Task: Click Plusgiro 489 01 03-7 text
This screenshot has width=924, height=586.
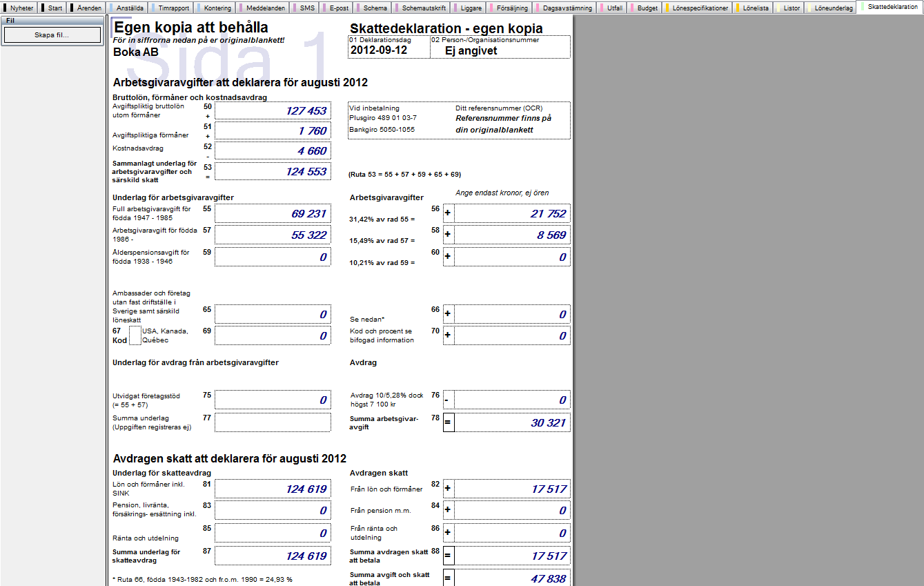Action: [x=383, y=118]
